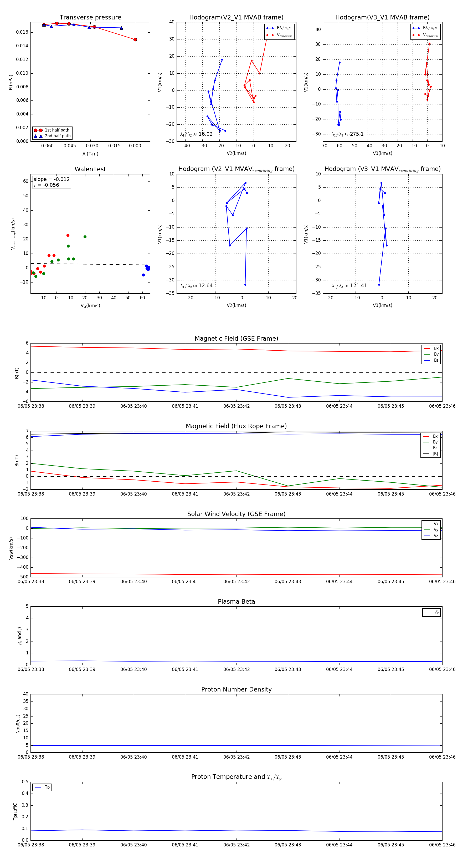473x868 pixels.
Task: Click the eigenvalue ratio text '12.64'
Action: pos(205,286)
